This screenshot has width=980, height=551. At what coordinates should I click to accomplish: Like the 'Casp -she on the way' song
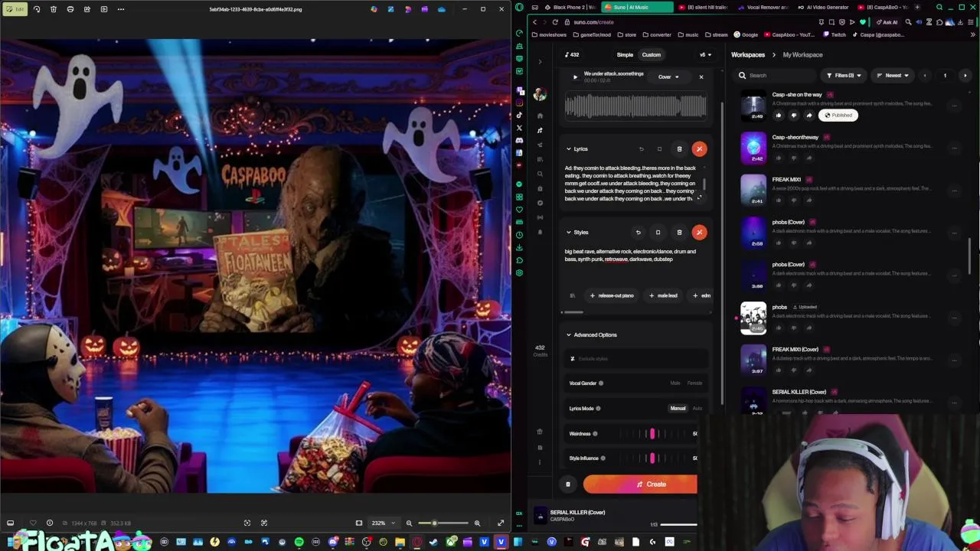(x=779, y=116)
